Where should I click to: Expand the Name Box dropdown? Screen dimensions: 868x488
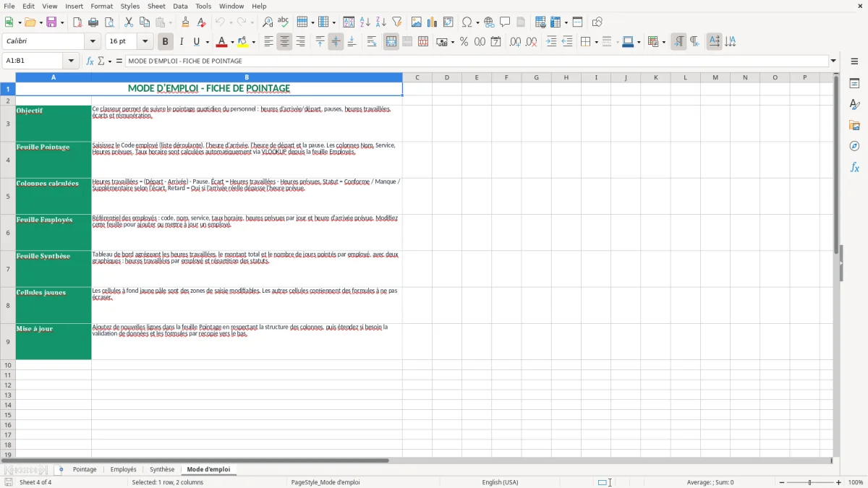[71, 61]
